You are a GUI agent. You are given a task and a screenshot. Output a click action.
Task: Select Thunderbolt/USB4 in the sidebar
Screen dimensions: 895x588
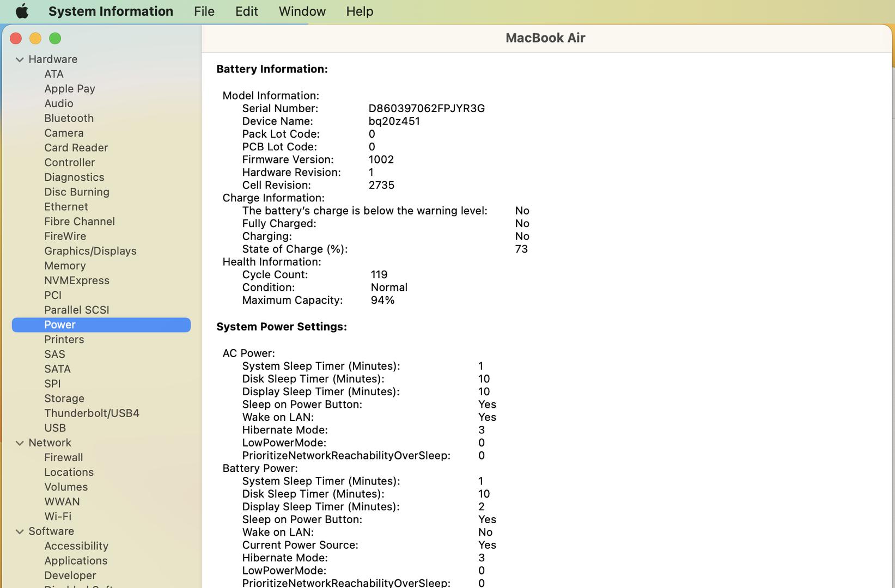click(x=92, y=413)
